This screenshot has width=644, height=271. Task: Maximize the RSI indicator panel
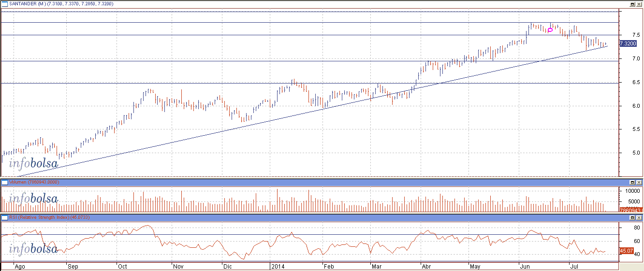(632, 218)
